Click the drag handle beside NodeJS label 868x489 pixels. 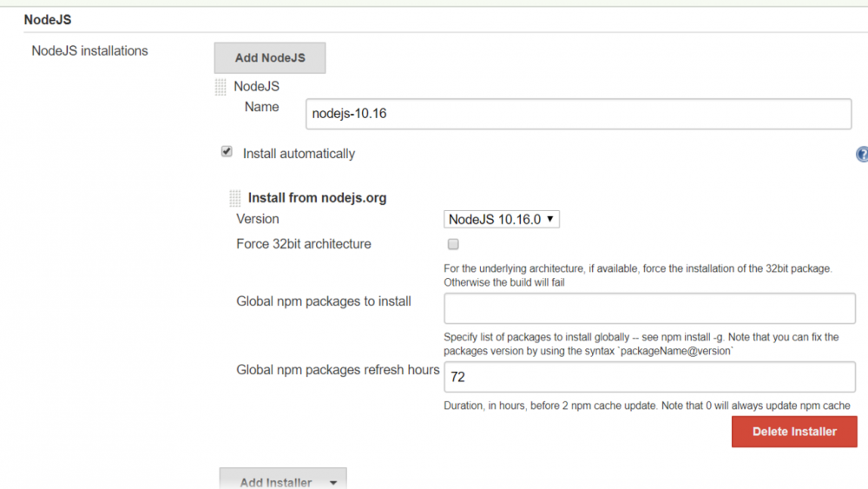(220, 87)
